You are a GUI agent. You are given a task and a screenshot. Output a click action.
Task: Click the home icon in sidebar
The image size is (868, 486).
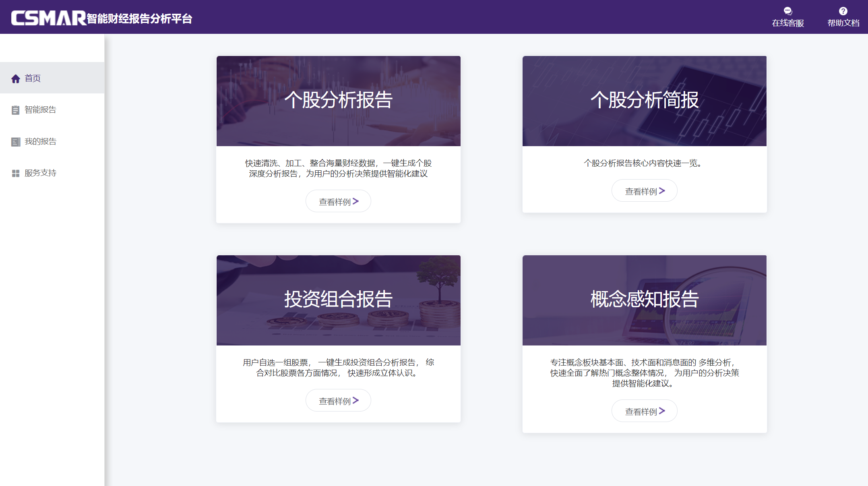pyautogui.click(x=16, y=79)
